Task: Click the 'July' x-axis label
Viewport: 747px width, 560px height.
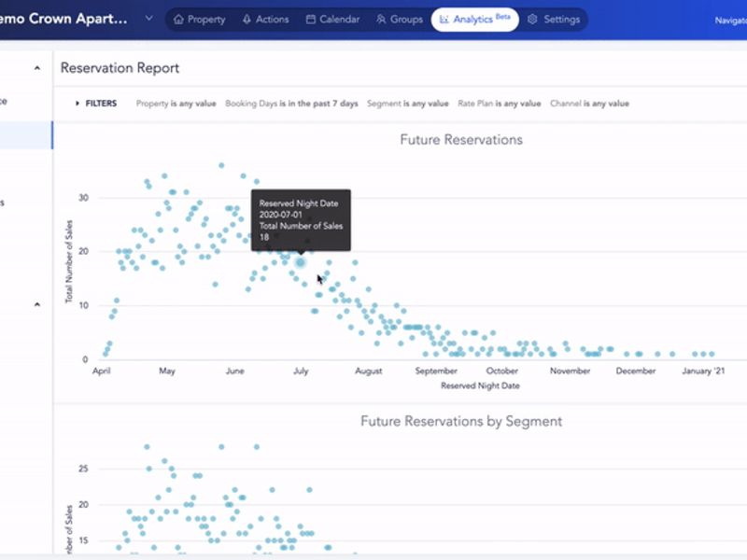Action: [x=301, y=371]
